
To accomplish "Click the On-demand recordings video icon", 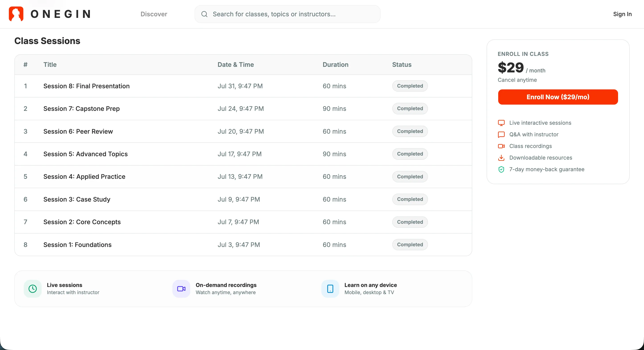I will (x=181, y=289).
